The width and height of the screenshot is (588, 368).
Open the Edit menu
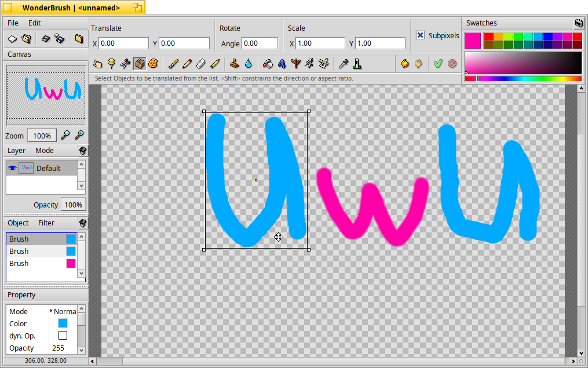pyautogui.click(x=35, y=23)
